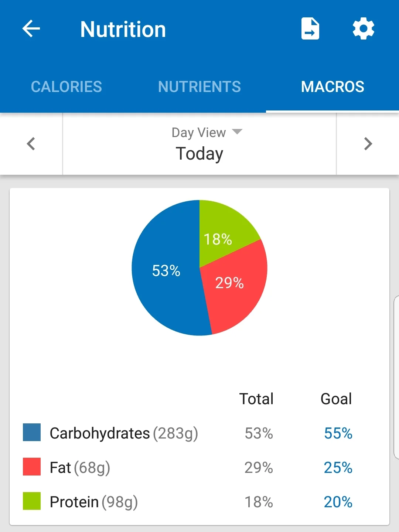Expand the Day View dropdown
This screenshot has height=532, width=399.
207,132
